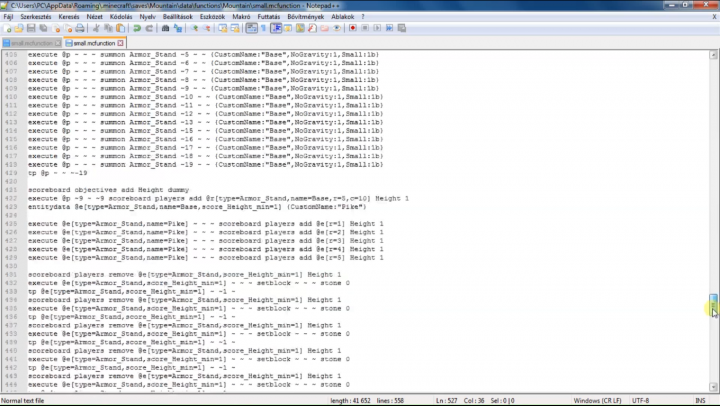Open the Szerkesztés menu
The image size is (720, 406).
point(37,17)
